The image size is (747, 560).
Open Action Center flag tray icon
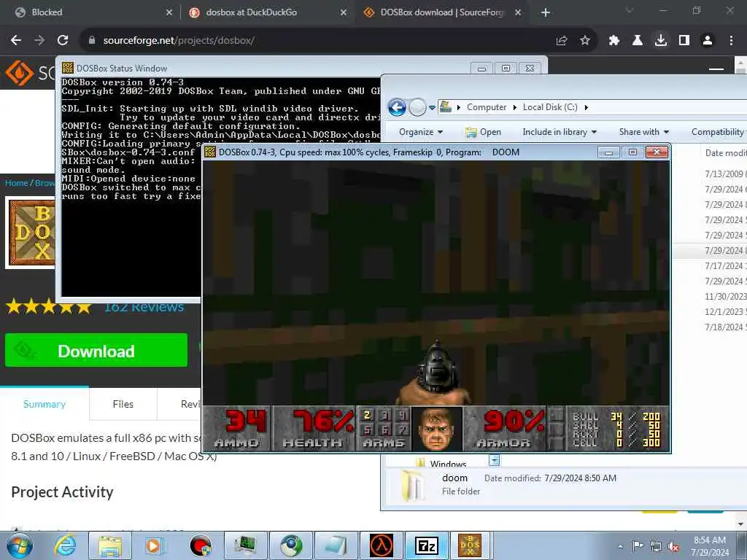638,545
